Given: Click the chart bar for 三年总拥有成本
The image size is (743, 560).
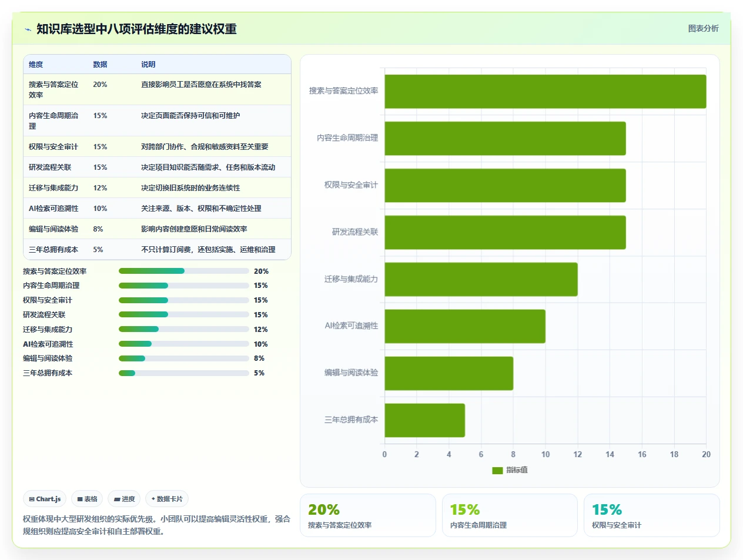Looking at the screenshot, I should pos(425,421).
